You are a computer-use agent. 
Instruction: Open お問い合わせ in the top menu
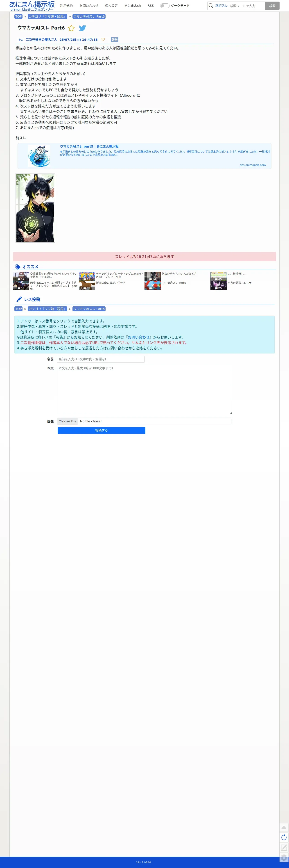click(89, 6)
